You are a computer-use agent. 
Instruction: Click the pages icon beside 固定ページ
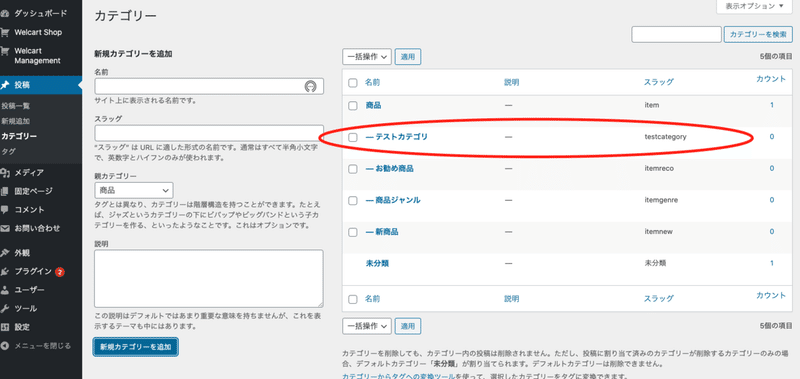pos(5,191)
